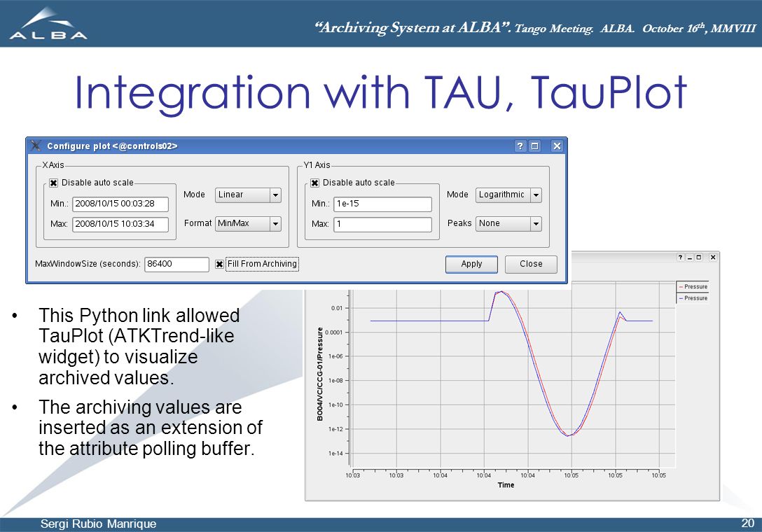Toggle Y1 Axis Disable auto scale checkbox
Image resolution: width=762 pixels, height=532 pixels.
tap(315, 183)
